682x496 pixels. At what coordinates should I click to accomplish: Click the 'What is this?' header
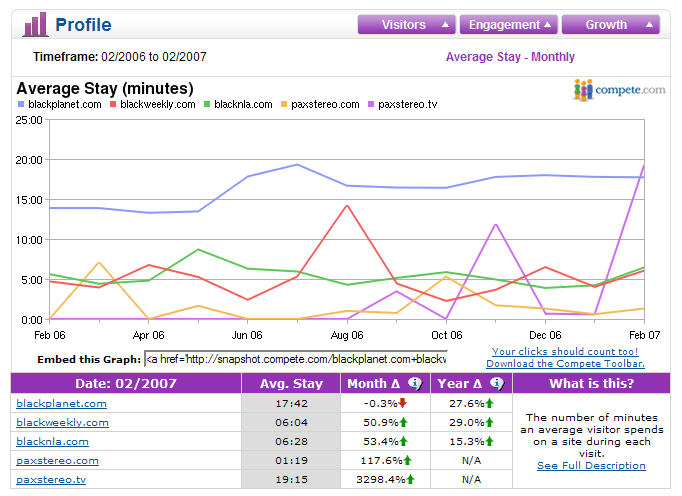point(592,383)
